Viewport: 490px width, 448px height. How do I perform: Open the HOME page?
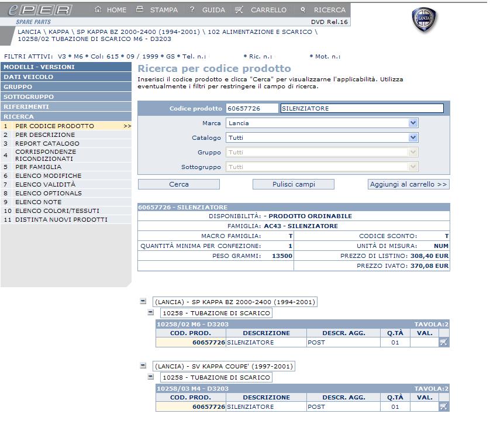pyautogui.click(x=116, y=10)
